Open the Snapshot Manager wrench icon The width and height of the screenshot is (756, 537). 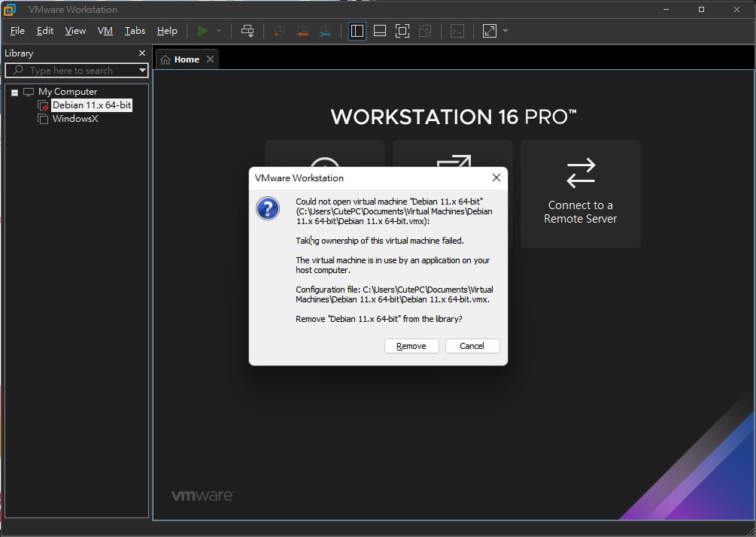click(326, 31)
